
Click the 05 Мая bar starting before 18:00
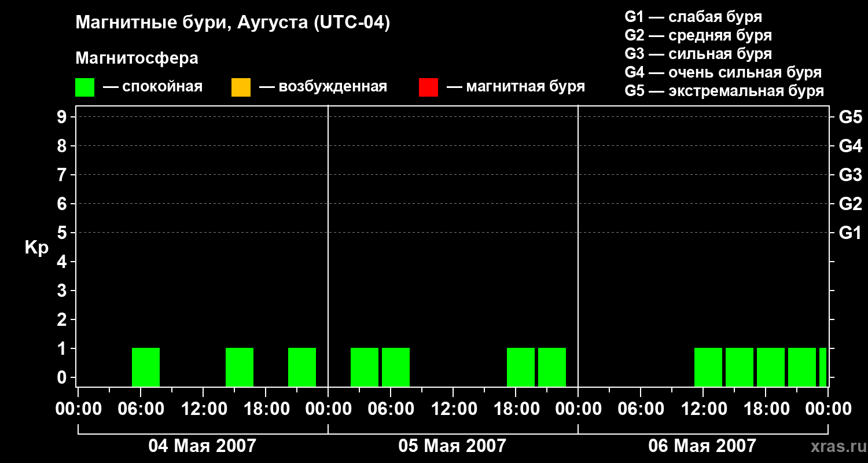(x=521, y=367)
